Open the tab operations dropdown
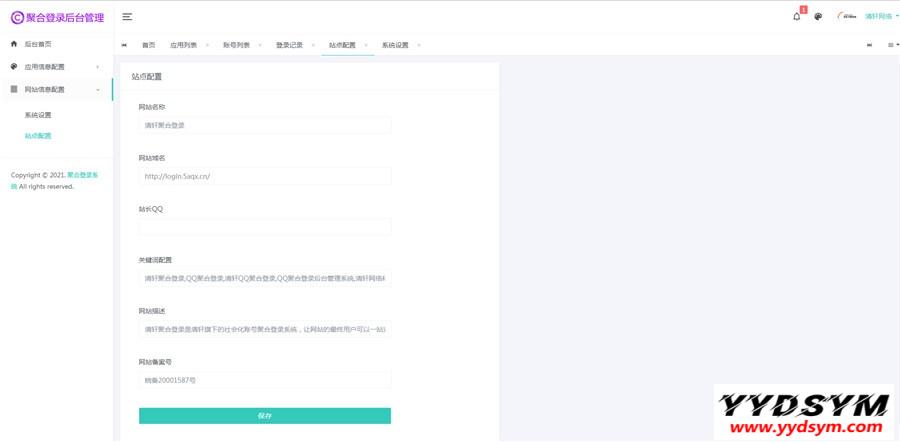This screenshot has height=442, width=900. point(892,45)
